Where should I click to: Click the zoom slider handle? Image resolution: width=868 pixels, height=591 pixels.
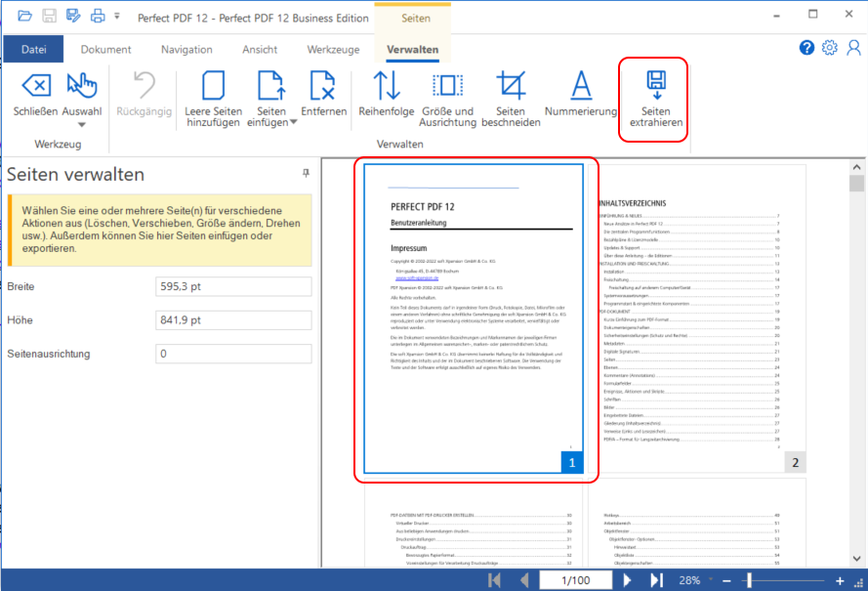[x=749, y=580]
